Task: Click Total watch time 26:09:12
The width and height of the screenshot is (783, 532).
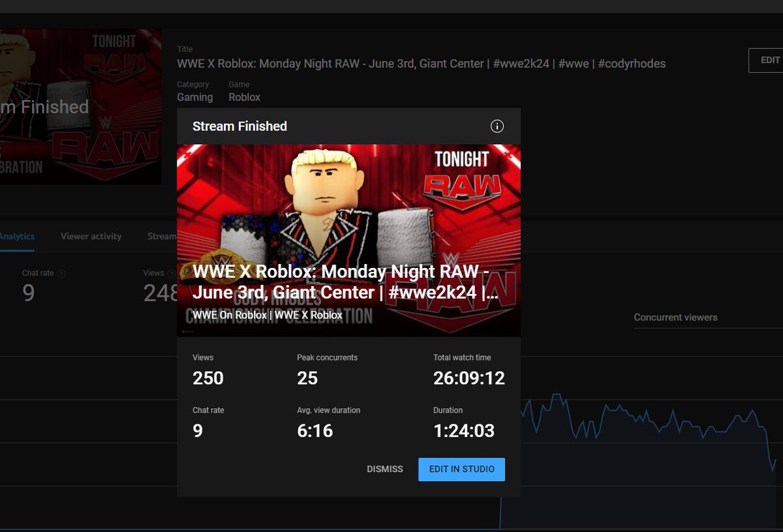Action: click(469, 378)
